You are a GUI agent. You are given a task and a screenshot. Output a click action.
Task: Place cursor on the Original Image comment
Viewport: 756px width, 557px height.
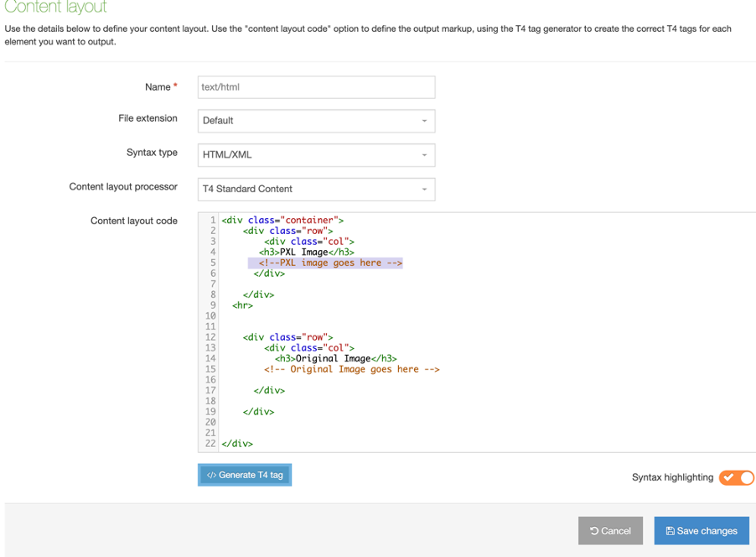click(x=351, y=369)
